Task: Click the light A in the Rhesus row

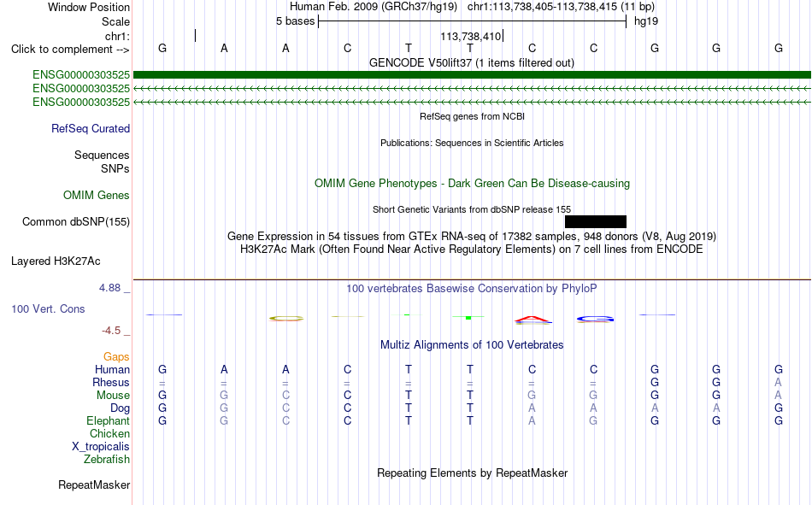Action: point(778,382)
